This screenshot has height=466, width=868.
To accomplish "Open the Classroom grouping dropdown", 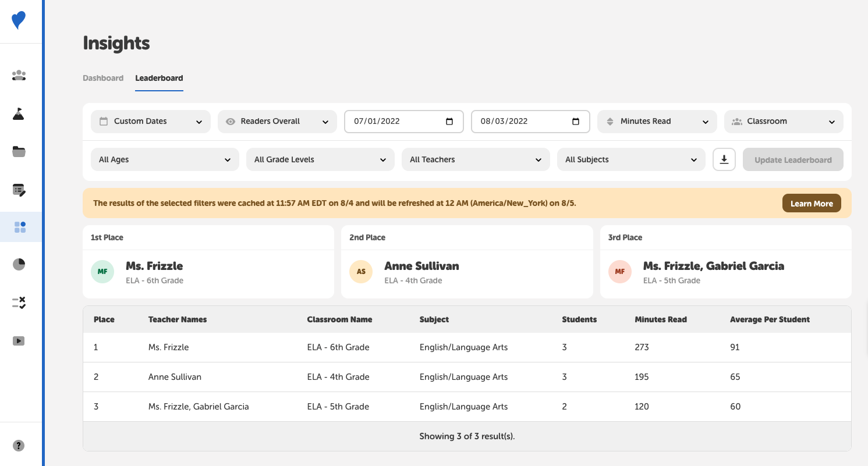I will [x=784, y=122].
